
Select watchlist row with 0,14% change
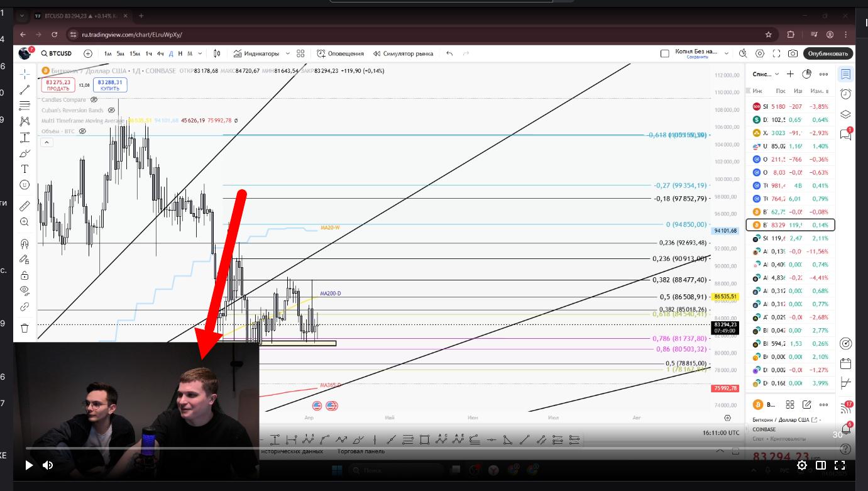(x=790, y=225)
